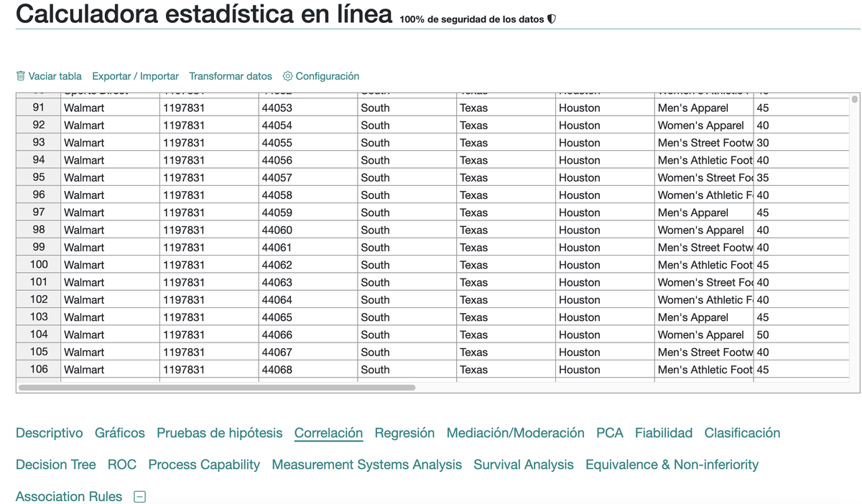Screen dimensions: 862x504
Task: Open Transformar datos
Action: tap(231, 76)
